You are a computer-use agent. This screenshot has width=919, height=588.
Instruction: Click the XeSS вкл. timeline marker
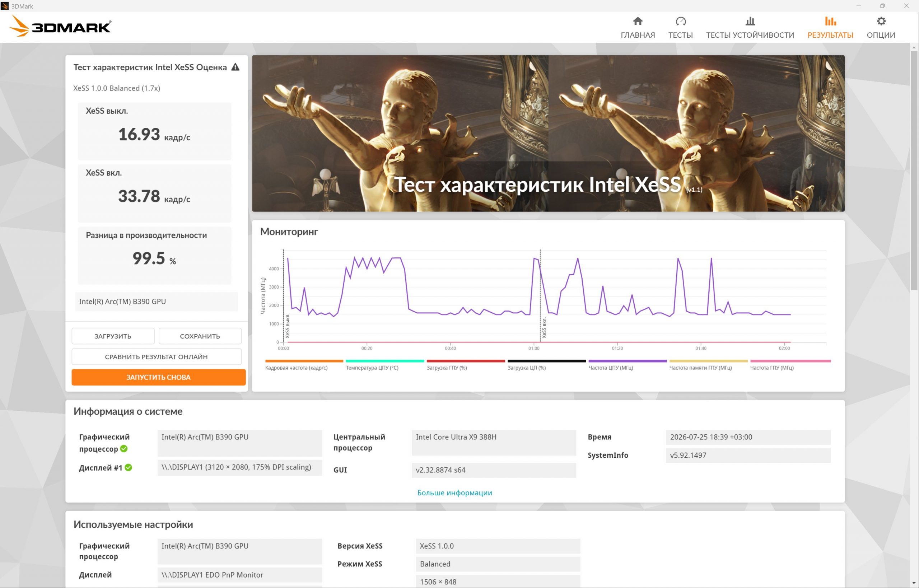[x=544, y=327]
